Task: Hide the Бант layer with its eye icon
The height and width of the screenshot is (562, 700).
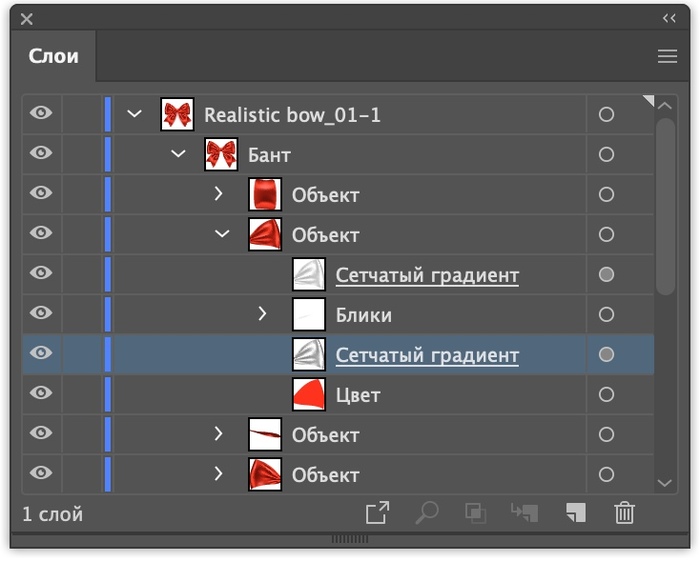Action: point(41,154)
